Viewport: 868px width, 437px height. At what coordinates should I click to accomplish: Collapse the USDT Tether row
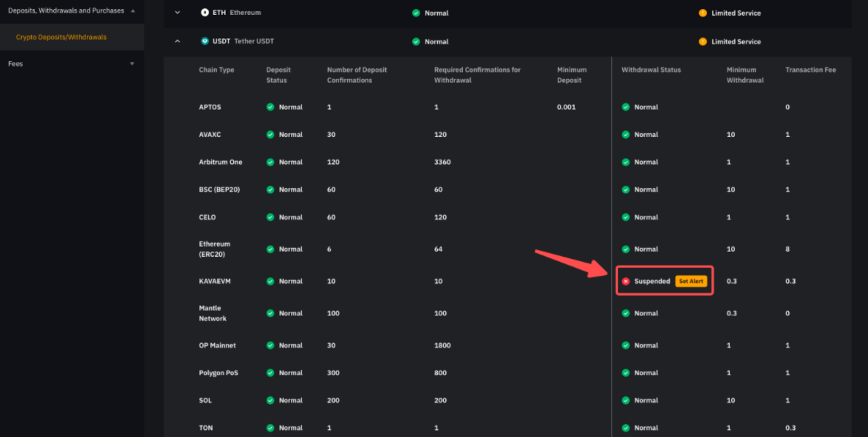[177, 41]
